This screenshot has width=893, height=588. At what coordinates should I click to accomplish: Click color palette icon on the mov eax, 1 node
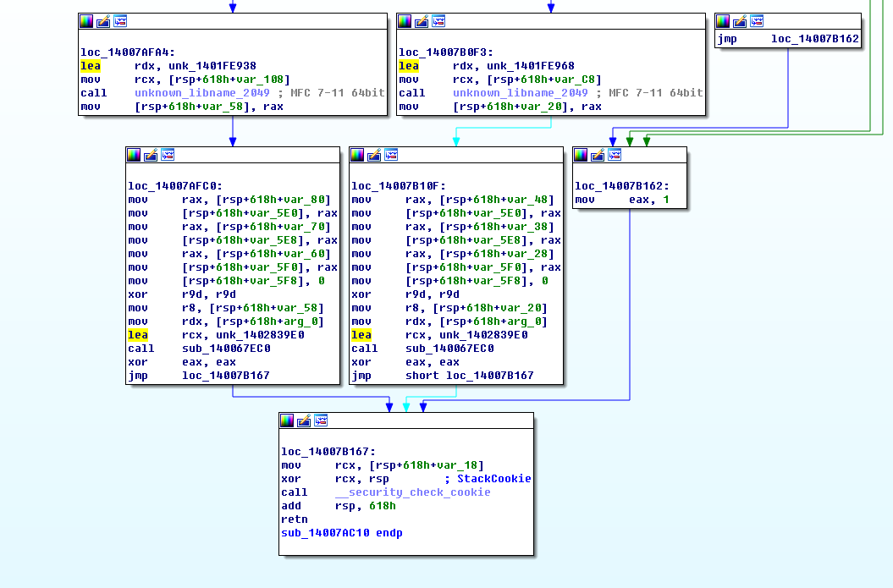(x=581, y=155)
